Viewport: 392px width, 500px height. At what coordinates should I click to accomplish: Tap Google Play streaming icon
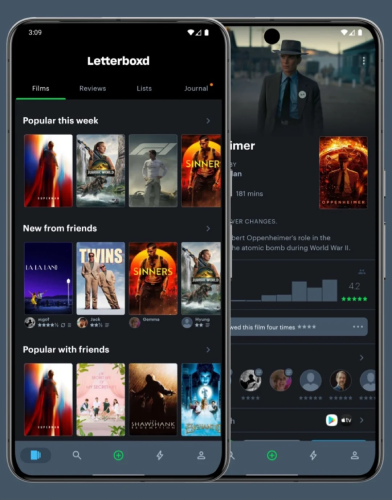coord(331,420)
